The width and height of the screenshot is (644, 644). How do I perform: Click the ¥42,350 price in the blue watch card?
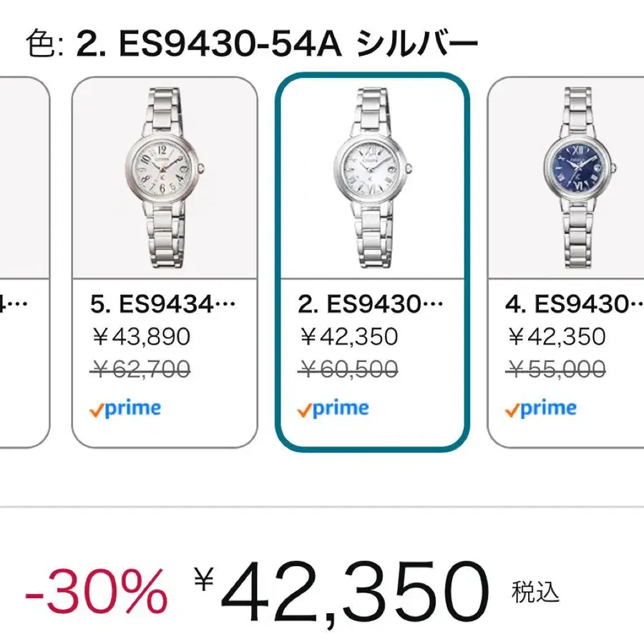click(x=556, y=336)
